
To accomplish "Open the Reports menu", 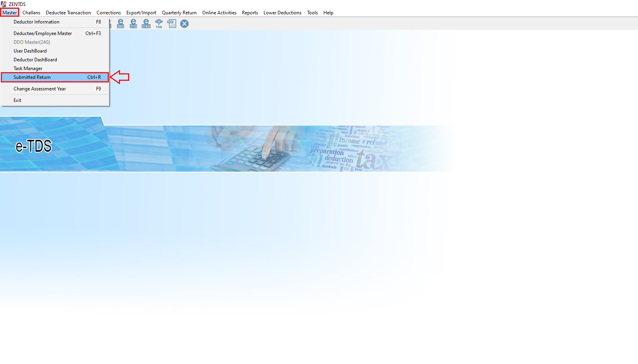I will (x=250, y=13).
